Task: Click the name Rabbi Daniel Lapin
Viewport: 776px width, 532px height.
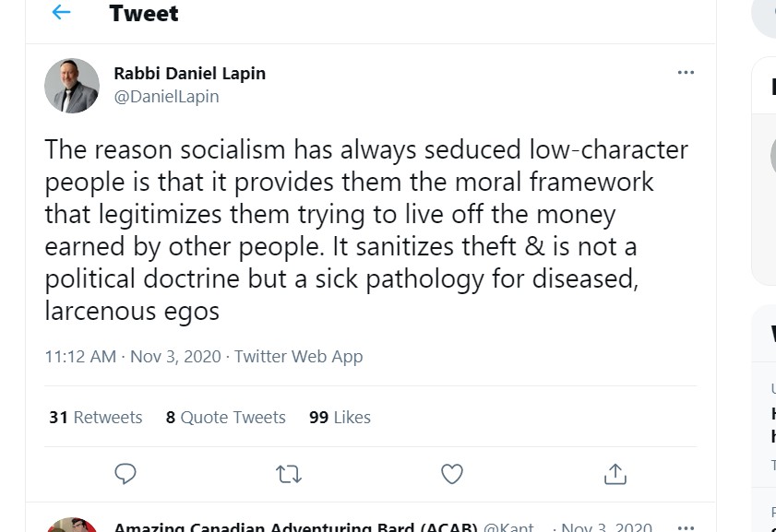Action: pos(189,74)
